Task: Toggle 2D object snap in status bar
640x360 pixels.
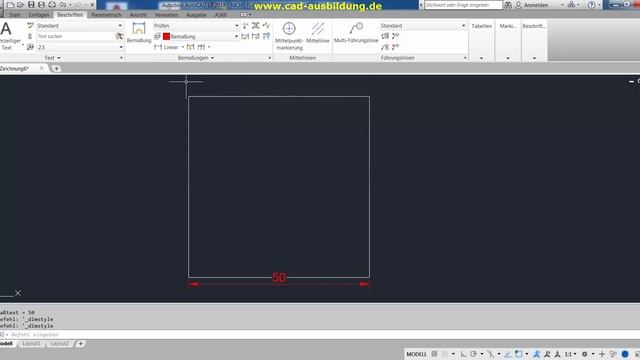Action: pos(519,354)
